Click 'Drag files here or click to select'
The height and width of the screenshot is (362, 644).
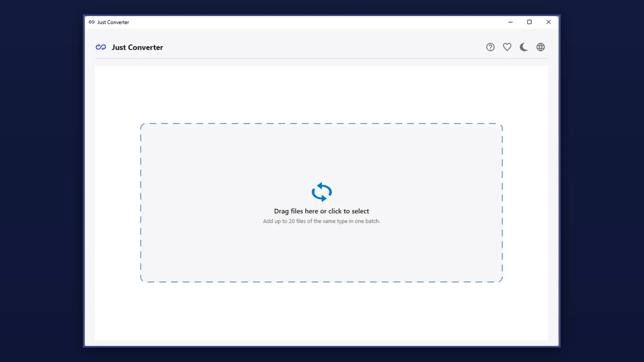point(321,211)
